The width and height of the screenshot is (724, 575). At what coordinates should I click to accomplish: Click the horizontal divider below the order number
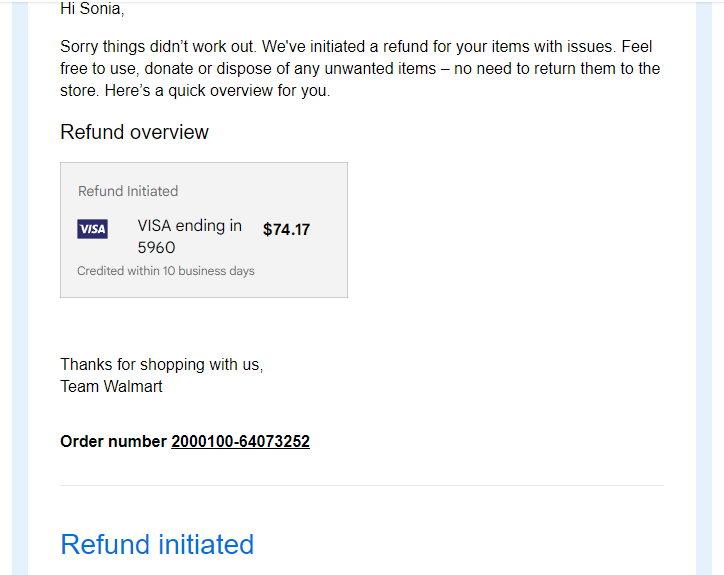pos(362,485)
